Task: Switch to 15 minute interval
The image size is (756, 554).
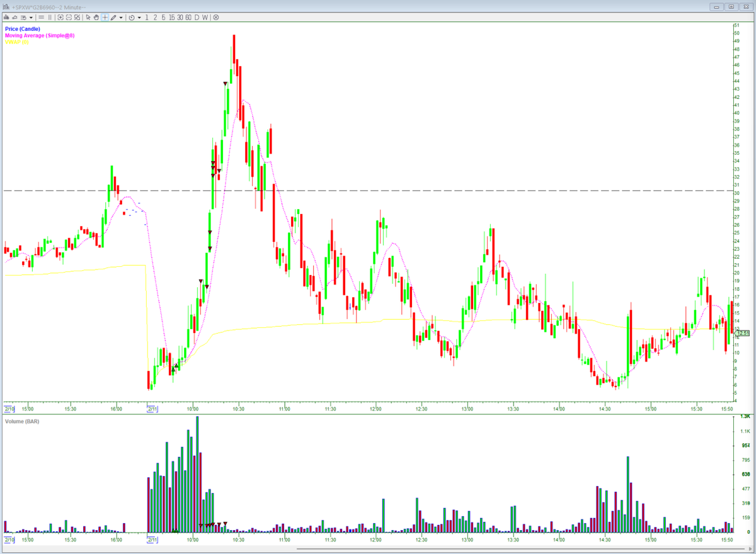Action: point(171,18)
